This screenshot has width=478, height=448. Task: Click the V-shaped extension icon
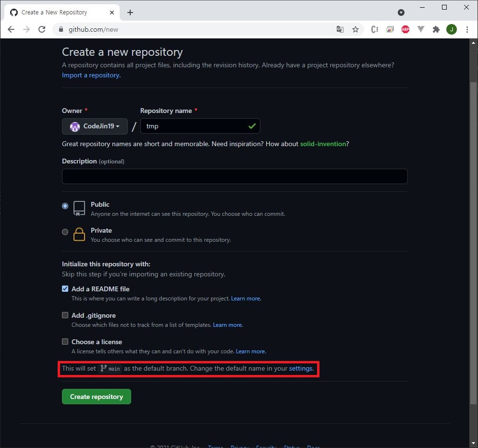(421, 29)
